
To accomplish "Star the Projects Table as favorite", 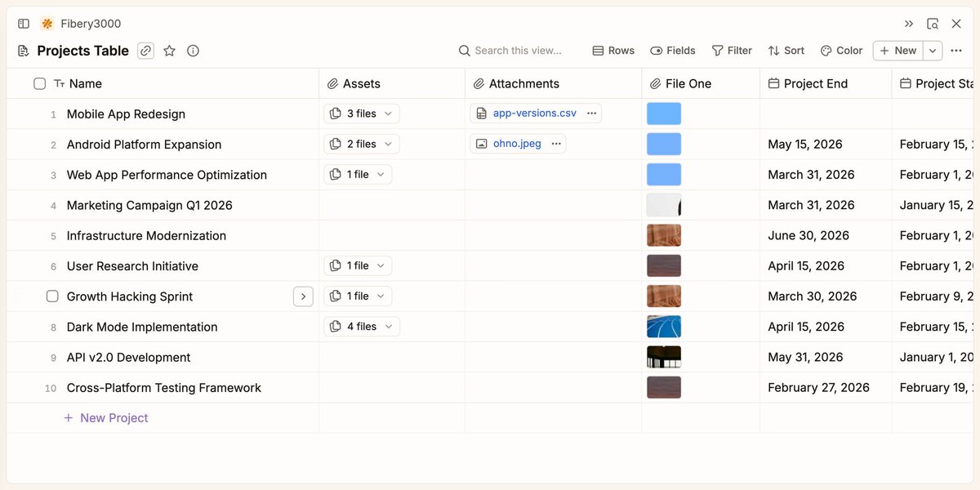I will (x=170, y=51).
